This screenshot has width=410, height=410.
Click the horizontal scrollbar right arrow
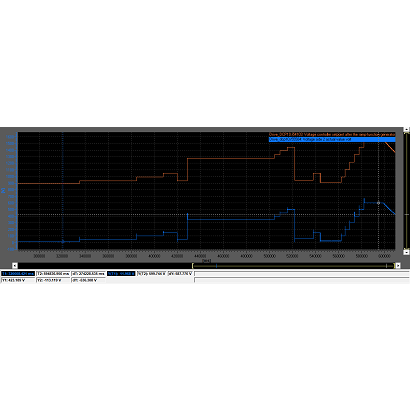398,265
